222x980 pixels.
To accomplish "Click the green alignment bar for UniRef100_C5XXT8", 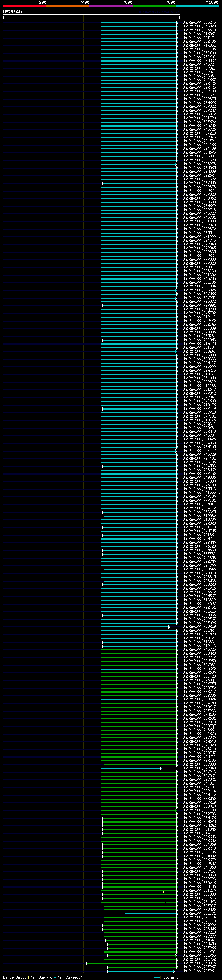I will 140,849.
